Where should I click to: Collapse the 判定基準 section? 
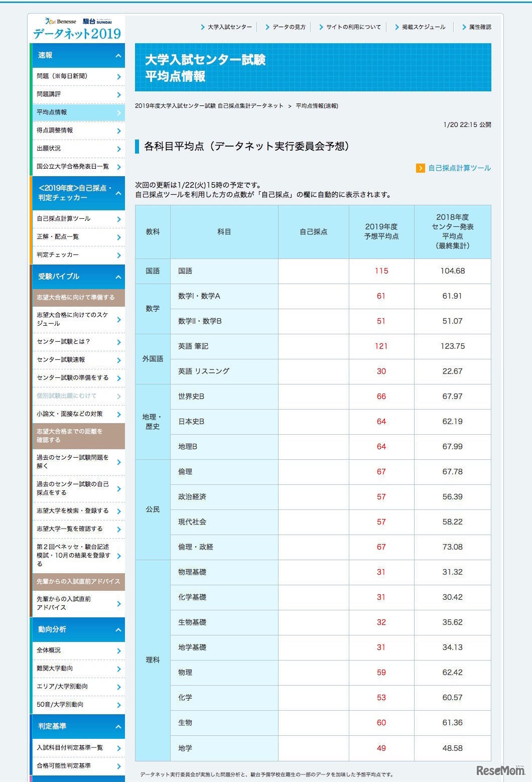click(x=117, y=726)
